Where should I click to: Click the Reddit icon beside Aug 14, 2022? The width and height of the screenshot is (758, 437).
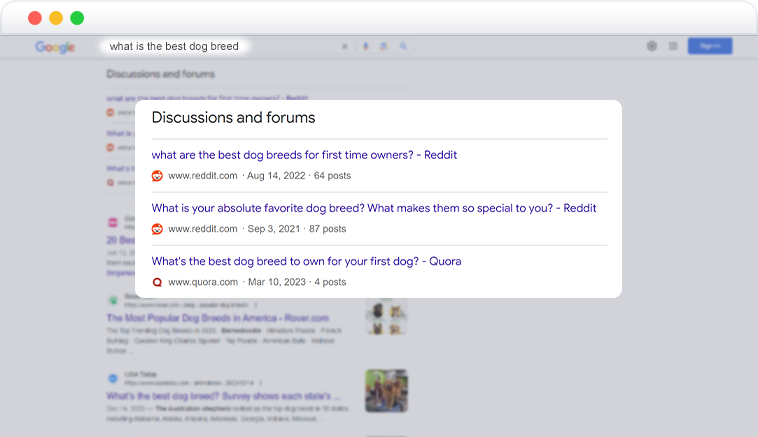[157, 176]
